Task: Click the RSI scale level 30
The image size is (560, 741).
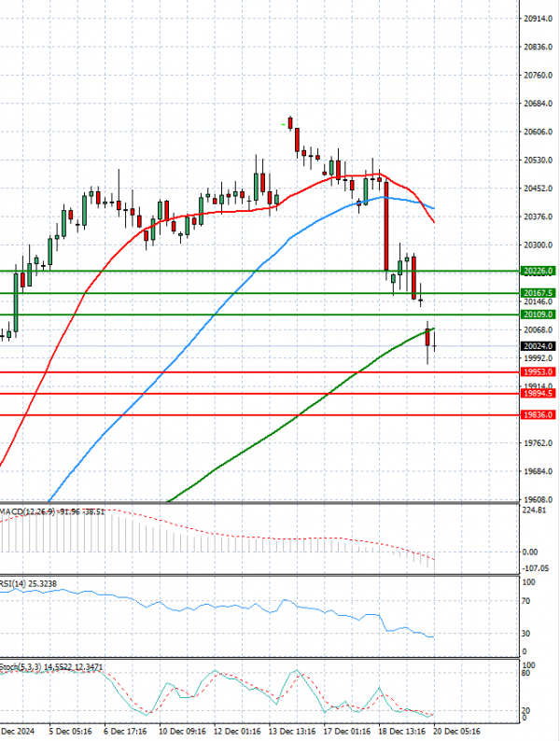Action: tap(526, 634)
